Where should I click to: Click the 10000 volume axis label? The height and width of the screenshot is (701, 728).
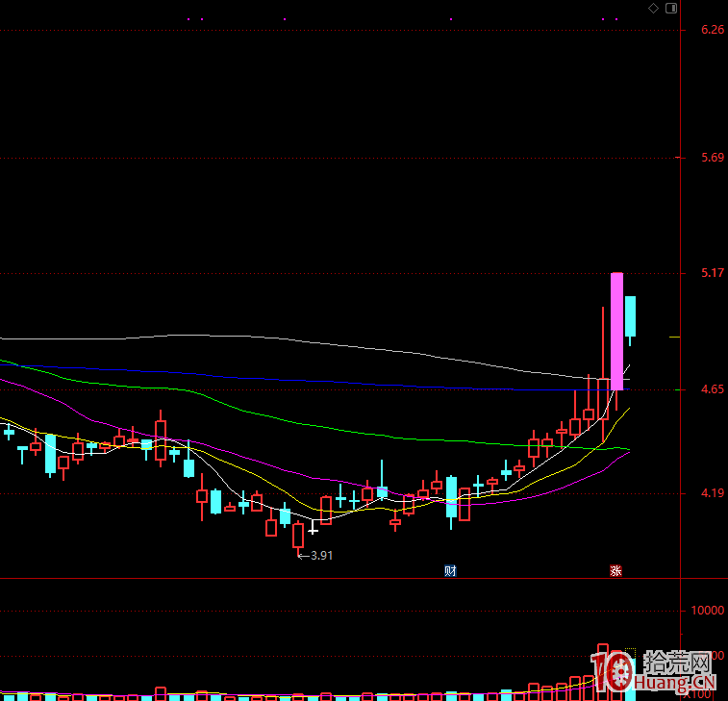click(x=707, y=611)
